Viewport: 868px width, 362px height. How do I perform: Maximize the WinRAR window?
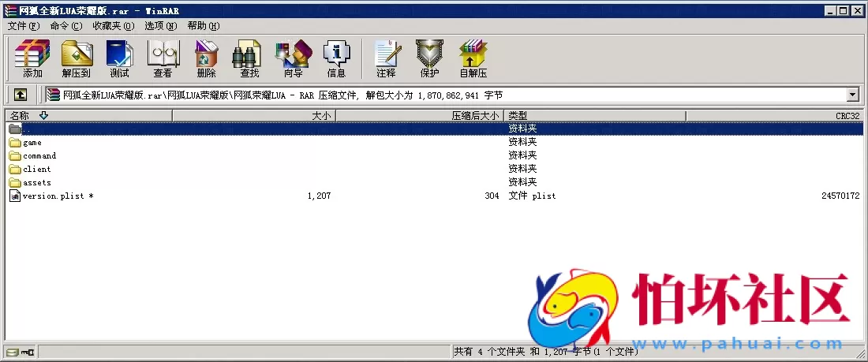(843, 10)
